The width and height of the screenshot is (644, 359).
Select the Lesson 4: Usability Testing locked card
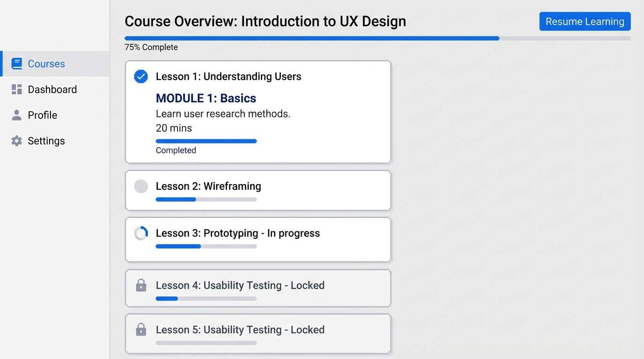[258, 288]
